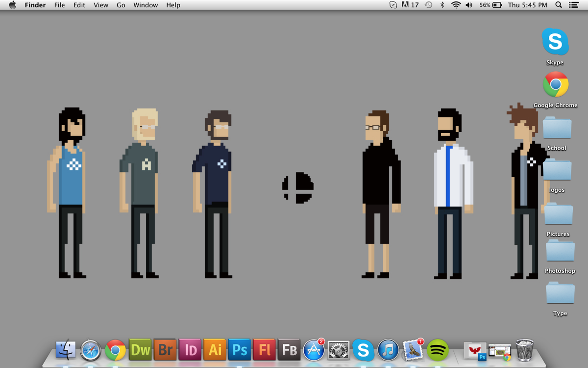Open Adobe Illustrator in the Dock
This screenshot has width=588, height=368.
pos(215,350)
